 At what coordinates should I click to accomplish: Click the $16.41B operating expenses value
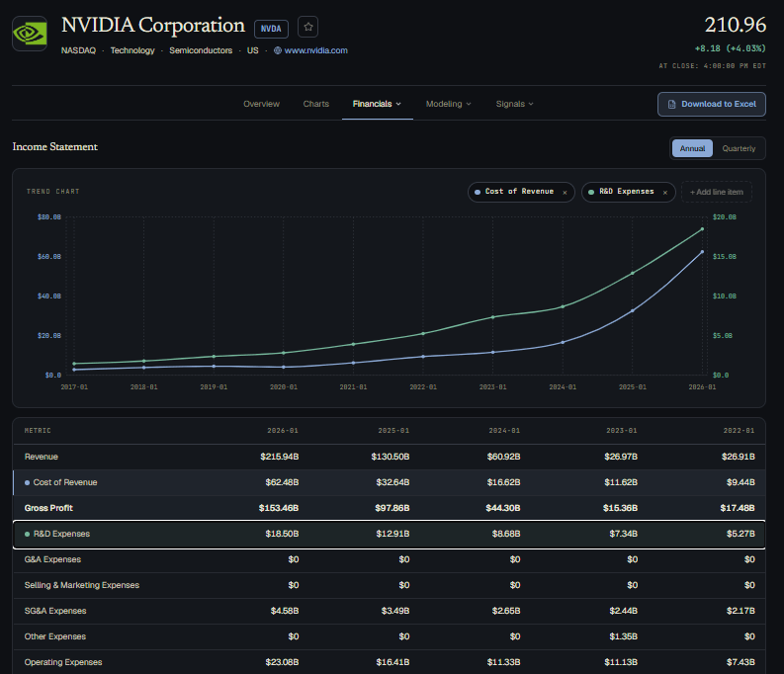[392, 662]
